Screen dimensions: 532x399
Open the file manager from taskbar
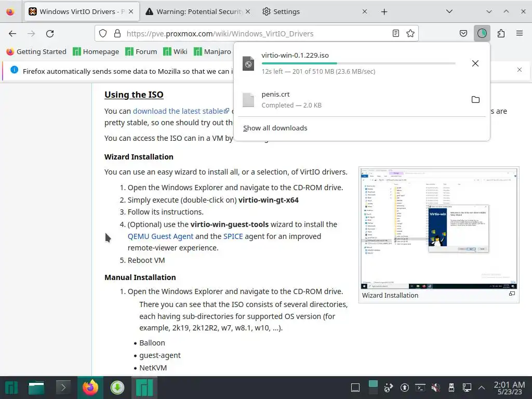(x=36, y=388)
